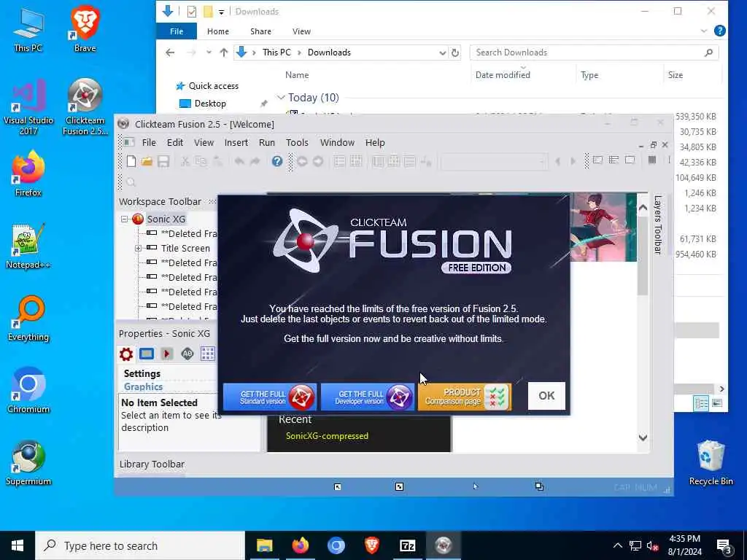
Task: Open Insert menu in Clickteam Fusion
Action: [x=236, y=142]
